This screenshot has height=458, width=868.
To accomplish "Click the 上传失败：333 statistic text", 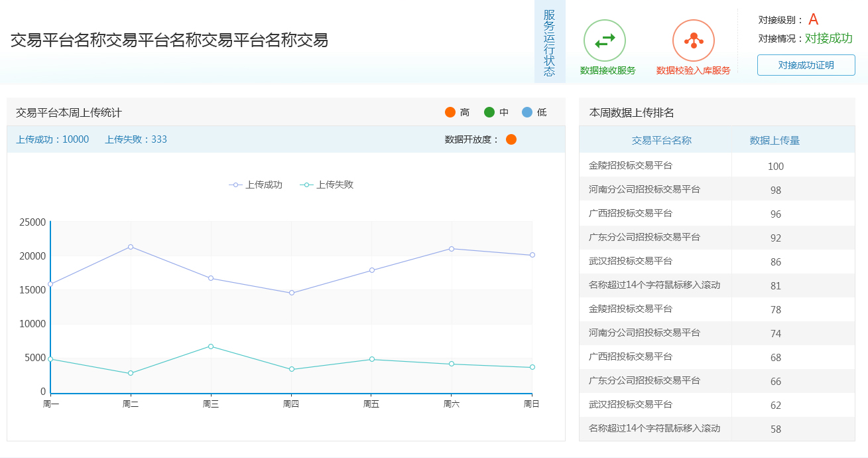I will 136,139.
